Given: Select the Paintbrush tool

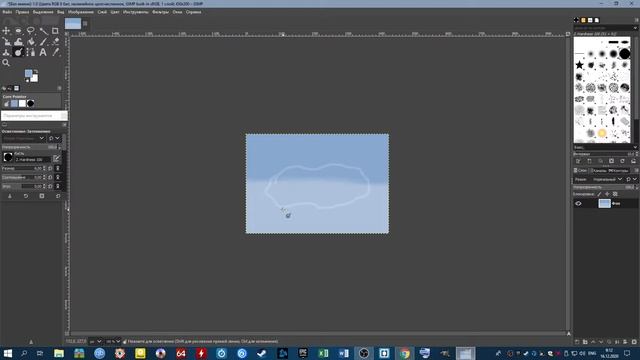Looking at the screenshot, I should pyautogui.click(x=43, y=42).
